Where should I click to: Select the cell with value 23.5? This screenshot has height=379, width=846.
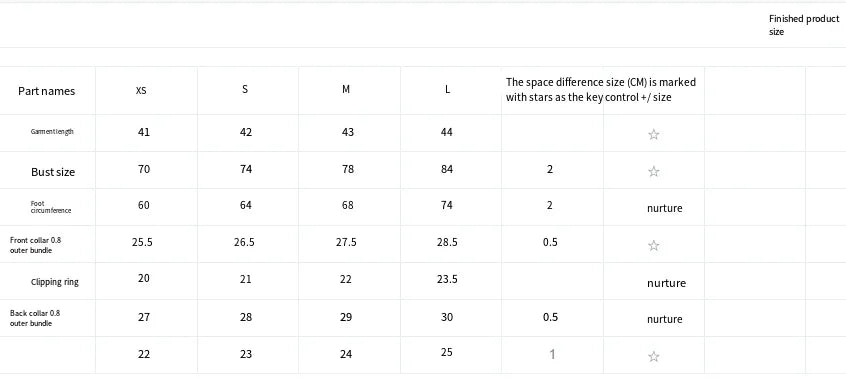pyautogui.click(x=447, y=279)
